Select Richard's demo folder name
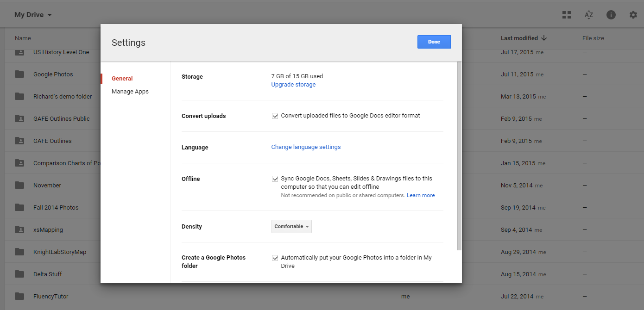The height and width of the screenshot is (310, 644). click(x=63, y=97)
